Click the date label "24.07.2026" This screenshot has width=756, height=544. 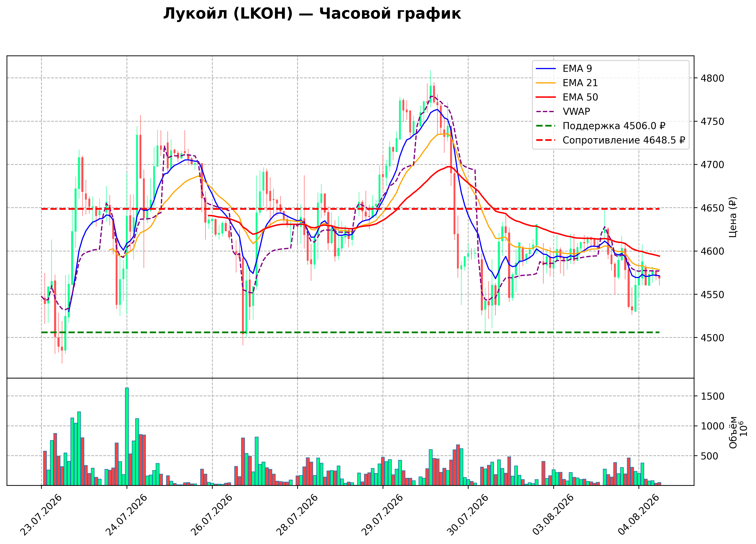pos(126,515)
